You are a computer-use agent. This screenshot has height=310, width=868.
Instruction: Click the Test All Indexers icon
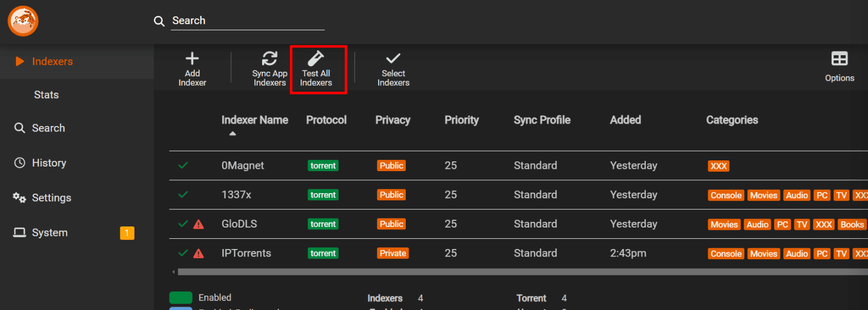click(316, 59)
